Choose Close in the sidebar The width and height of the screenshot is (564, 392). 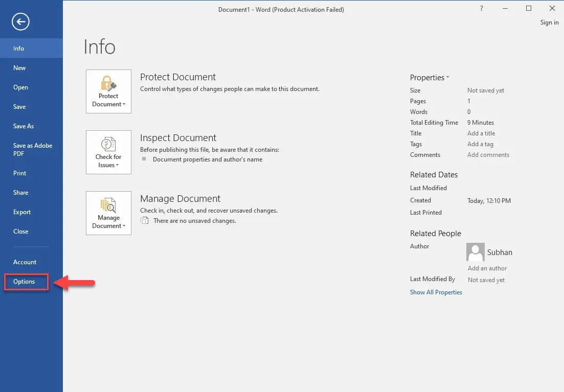click(31, 231)
